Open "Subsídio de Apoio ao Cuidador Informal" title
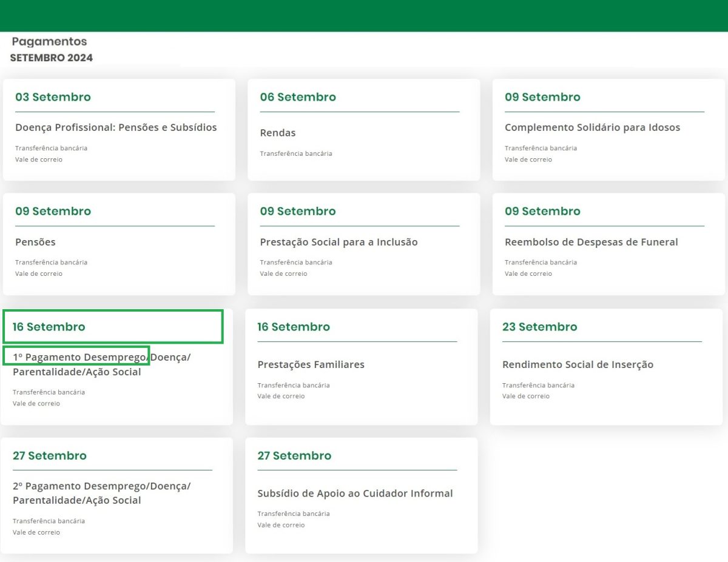The image size is (728, 562). pos(355,493)
